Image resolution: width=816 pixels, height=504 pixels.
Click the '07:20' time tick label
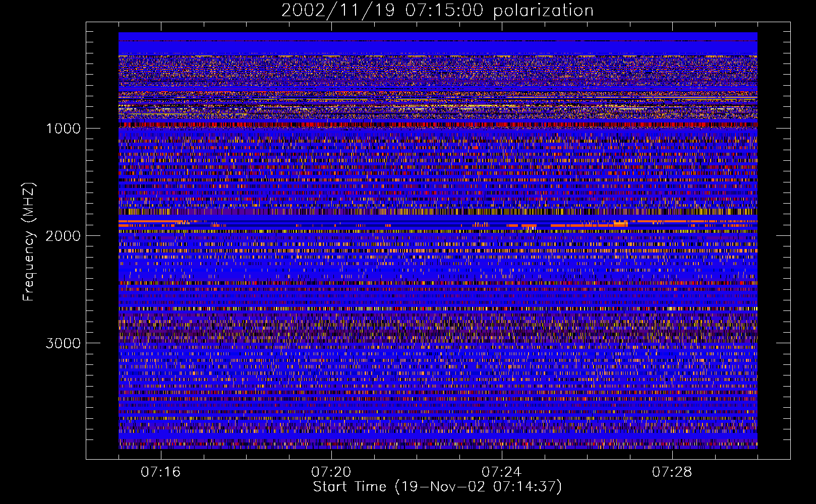[331, 472]
